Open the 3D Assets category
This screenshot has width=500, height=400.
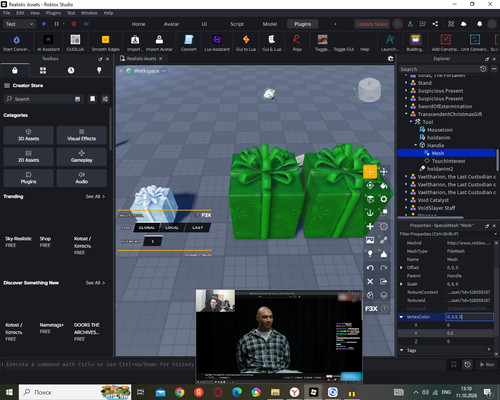28,135
